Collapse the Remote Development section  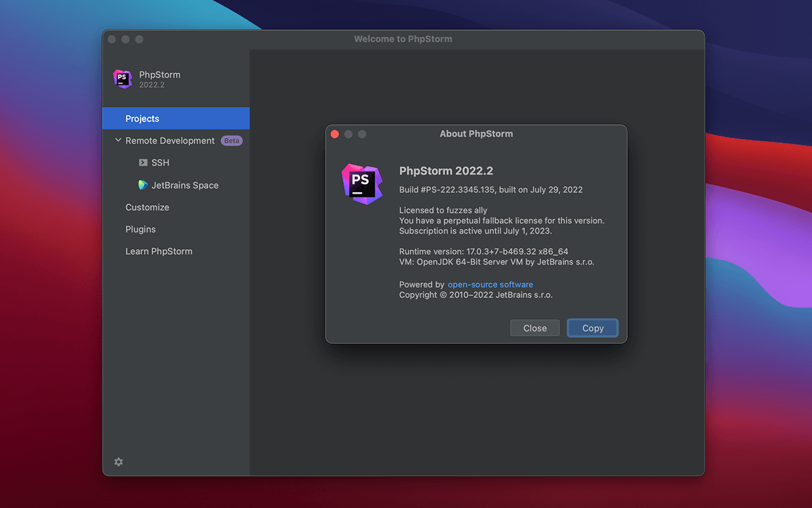118,140
